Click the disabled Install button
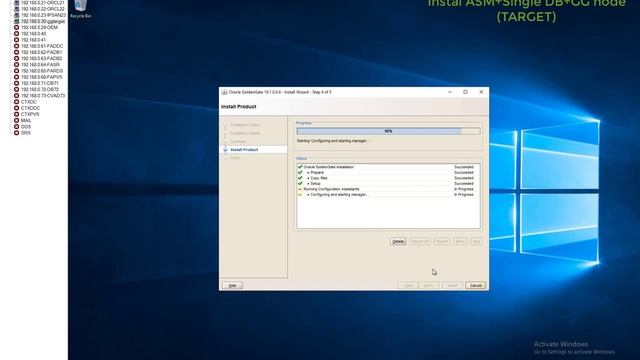Screen dimensions: 640x360 [452, 285]
